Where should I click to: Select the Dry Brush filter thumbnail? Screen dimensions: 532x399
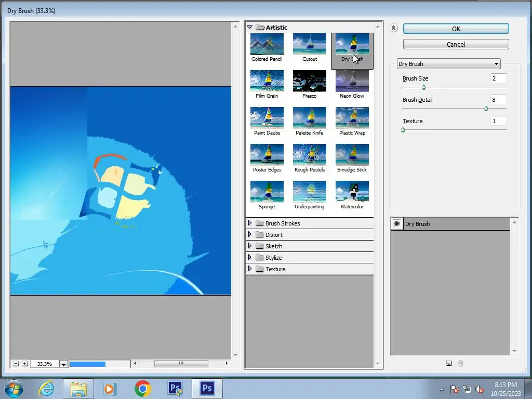[x=352, y=44]
